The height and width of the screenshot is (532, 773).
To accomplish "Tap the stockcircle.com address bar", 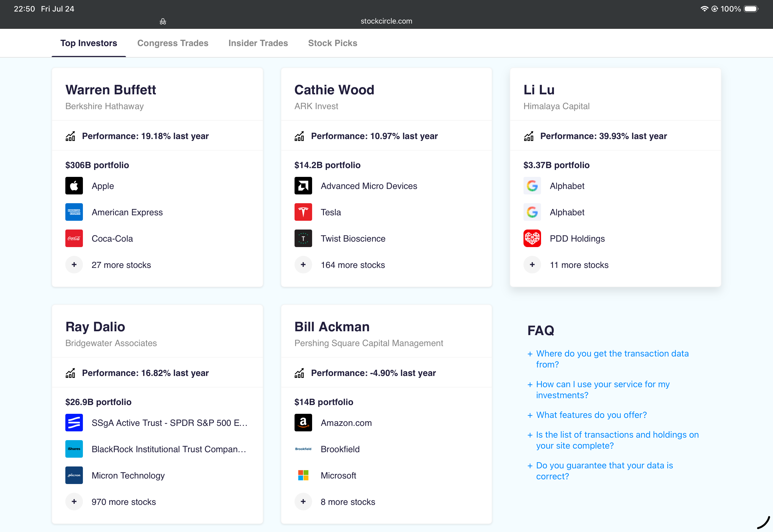I will point(386,21).
